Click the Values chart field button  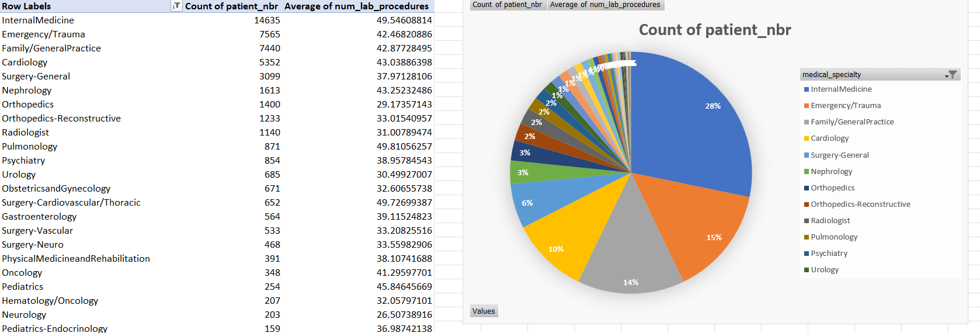484,311
